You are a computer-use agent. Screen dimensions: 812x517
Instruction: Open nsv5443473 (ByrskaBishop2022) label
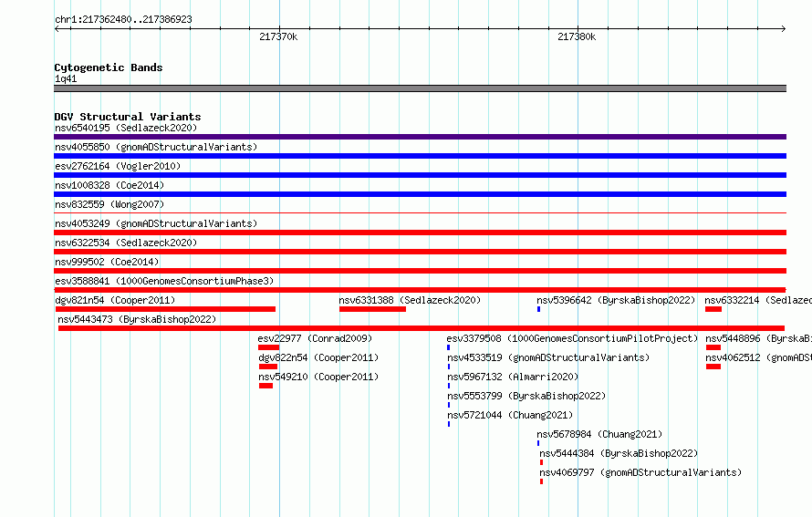click(137, 319)
